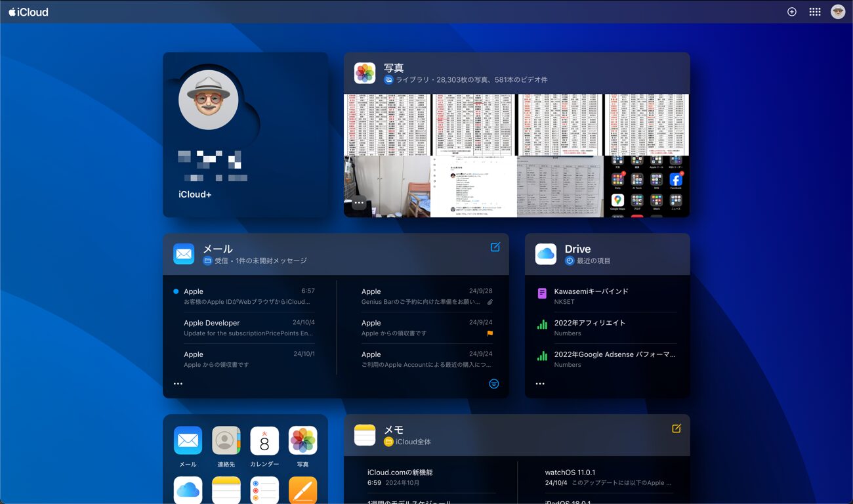Viewport: 853px width, 504px height.
Task: Click the iCloud+ label on profile tile
Action: 195,194
